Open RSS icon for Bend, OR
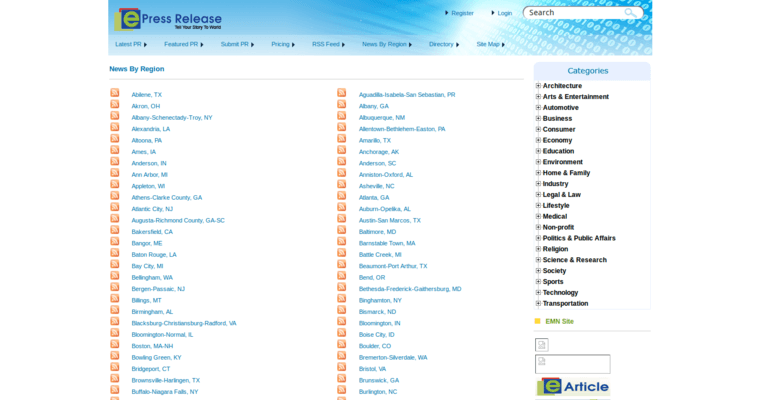Screen dimensions: 760x400 (342, 275)
